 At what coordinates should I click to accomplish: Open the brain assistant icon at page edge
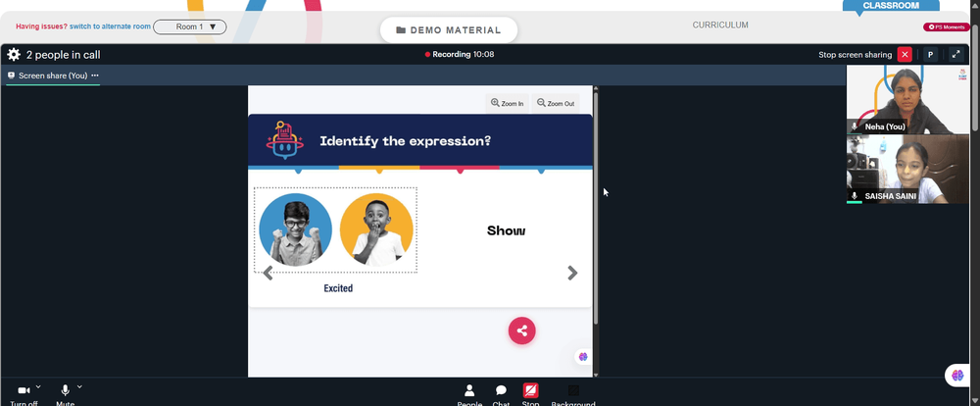[x=957, y=376]
